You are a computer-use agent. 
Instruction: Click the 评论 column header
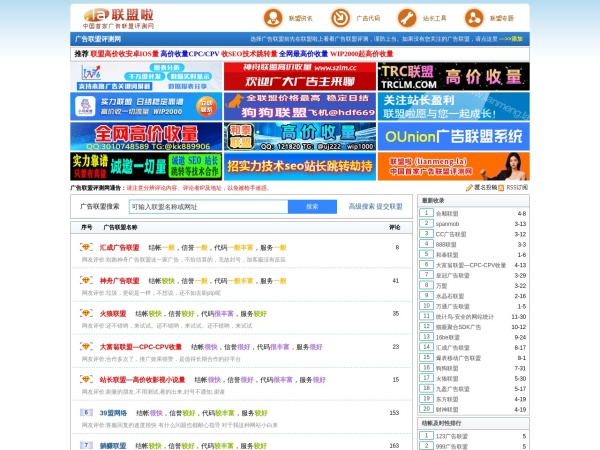[x=395, y=227]
